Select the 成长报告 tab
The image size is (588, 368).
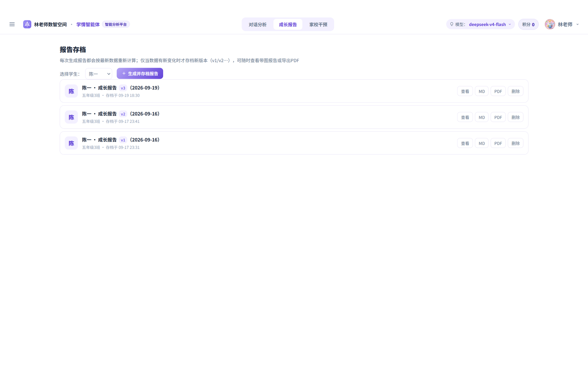pos(288,25)
